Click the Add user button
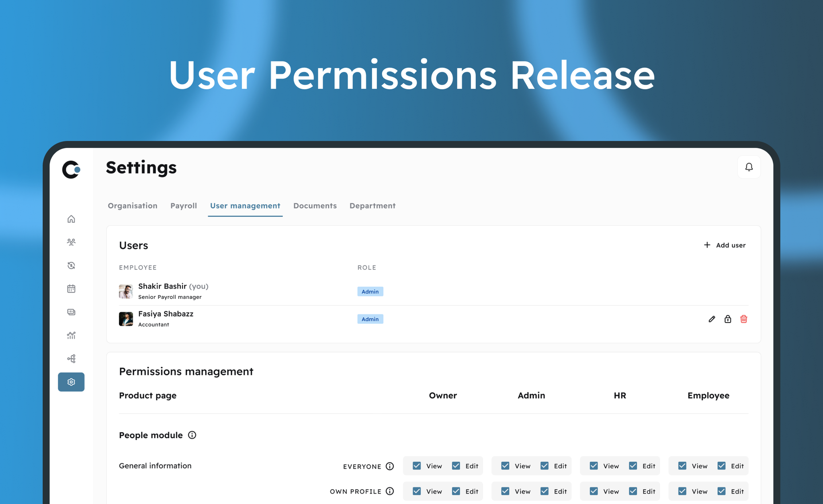The width and height of the screenshot is (823, 504). tap(725, 245)
